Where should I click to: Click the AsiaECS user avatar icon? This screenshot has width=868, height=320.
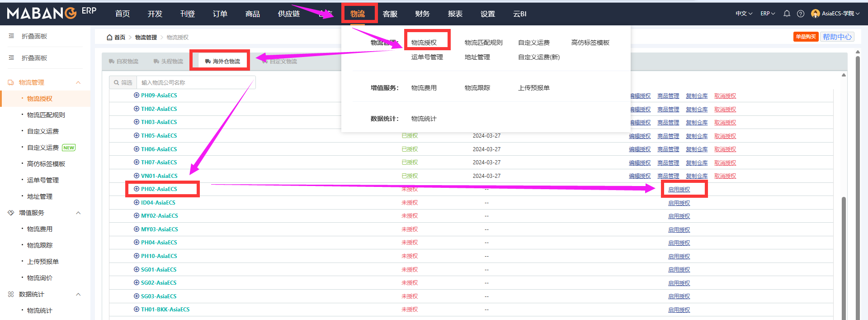point(816,14)
